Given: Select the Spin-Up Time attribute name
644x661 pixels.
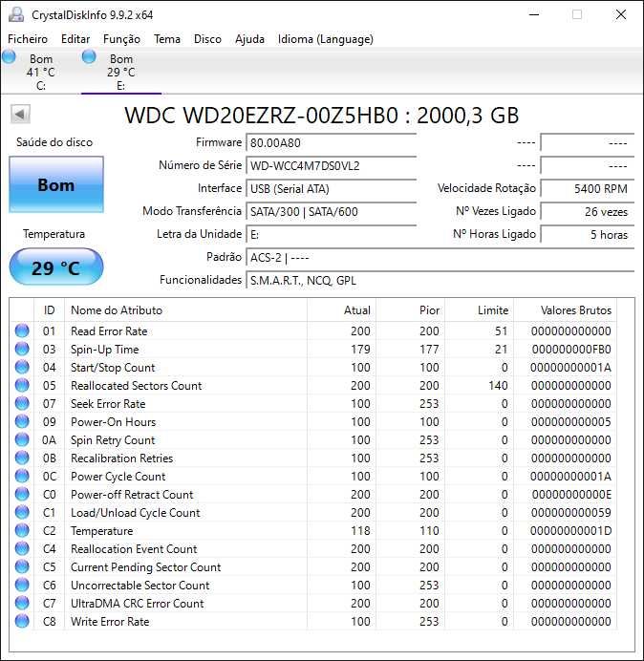Looking at the screenshot, I should click(104, 350).
